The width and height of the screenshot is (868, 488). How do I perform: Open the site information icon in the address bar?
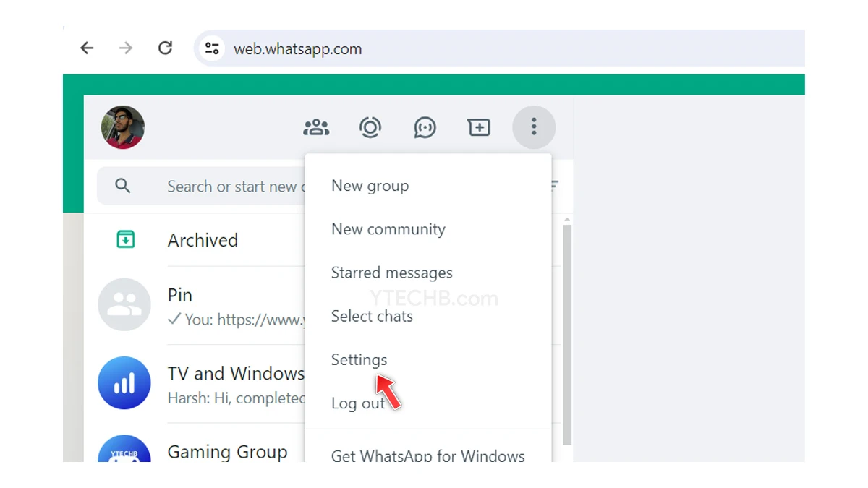pos(212,48)
